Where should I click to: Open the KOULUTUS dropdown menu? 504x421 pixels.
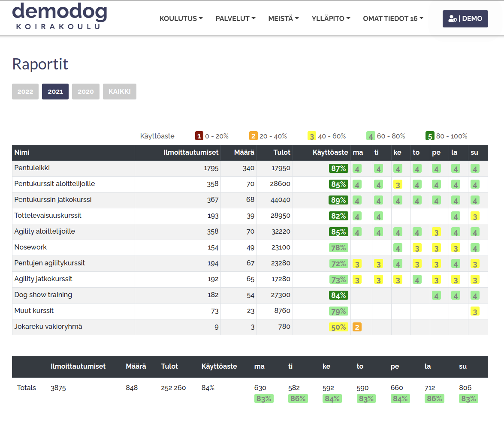tap(181, 18)
